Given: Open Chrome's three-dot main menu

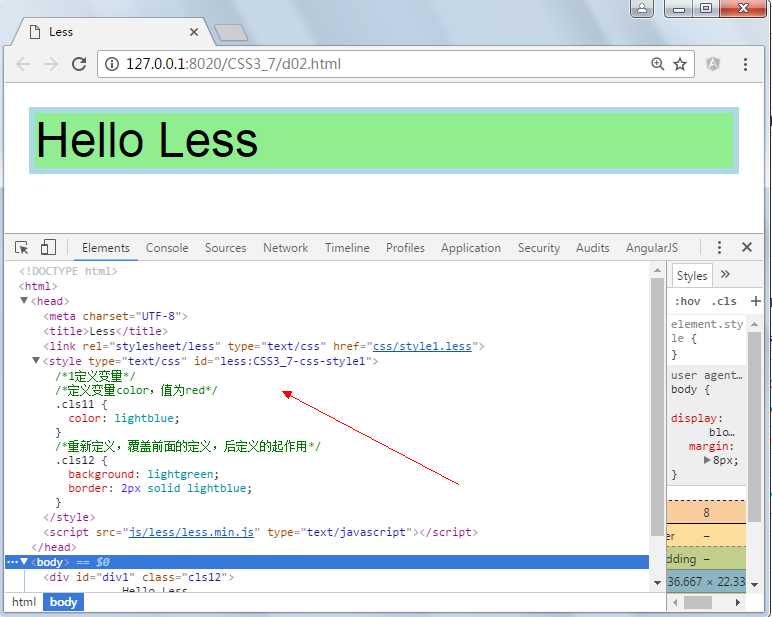Looking at the screenshot, I should 745,64.
